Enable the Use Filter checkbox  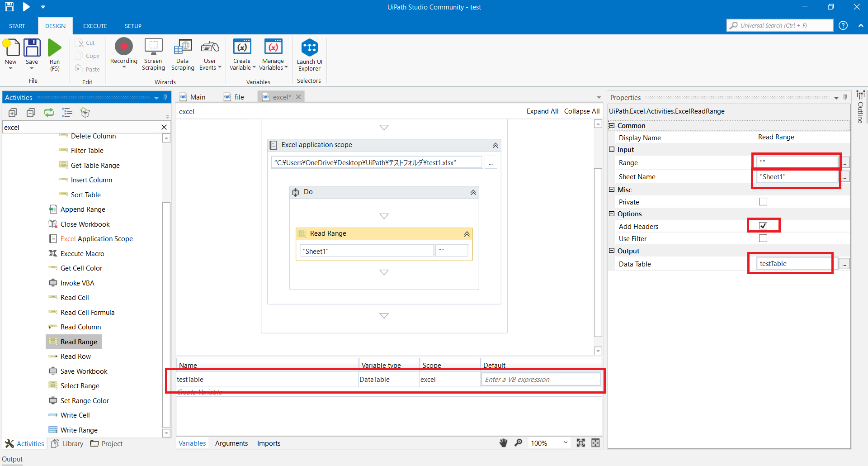tap(763, 238)
